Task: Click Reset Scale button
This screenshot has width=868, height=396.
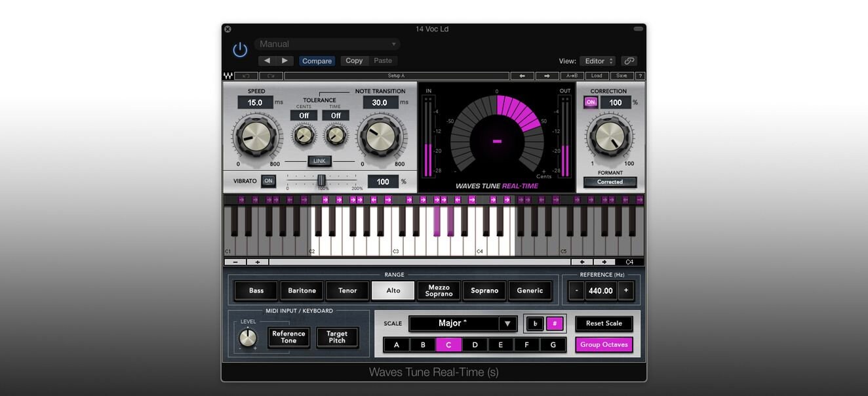Action: click(604, 323)
